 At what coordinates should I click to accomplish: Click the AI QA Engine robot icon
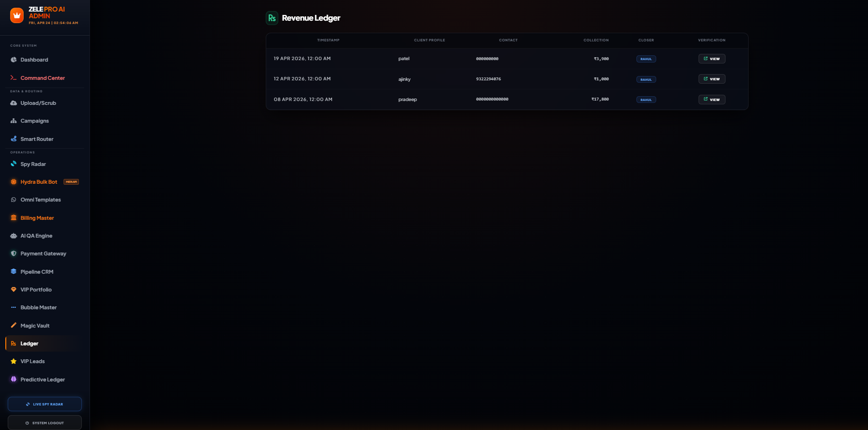click(13, 236)
